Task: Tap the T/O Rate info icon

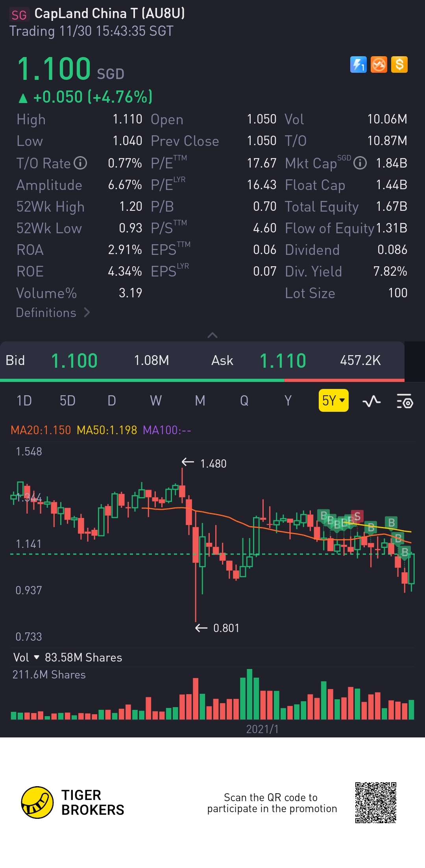Action: (x=80, y=163)
